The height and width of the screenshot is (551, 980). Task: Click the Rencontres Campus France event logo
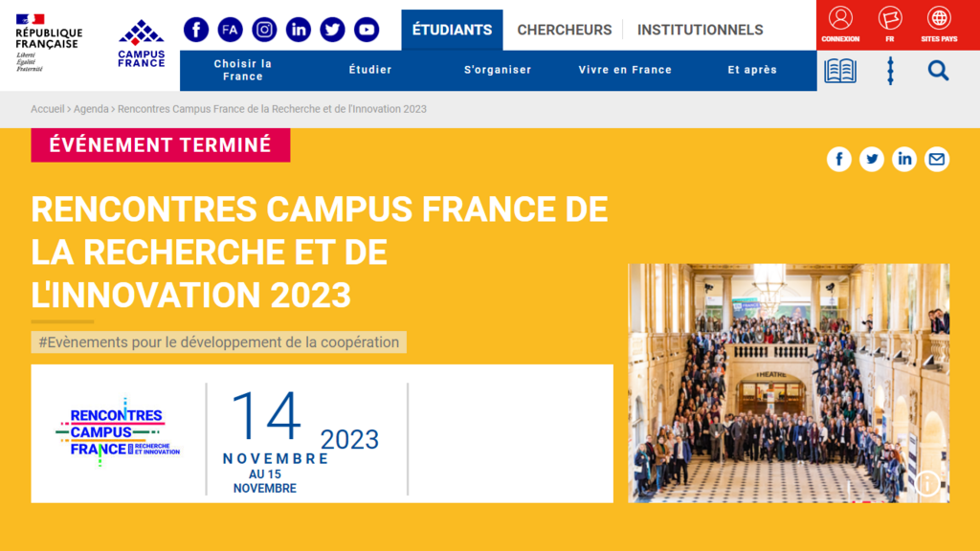pos(118,432)
